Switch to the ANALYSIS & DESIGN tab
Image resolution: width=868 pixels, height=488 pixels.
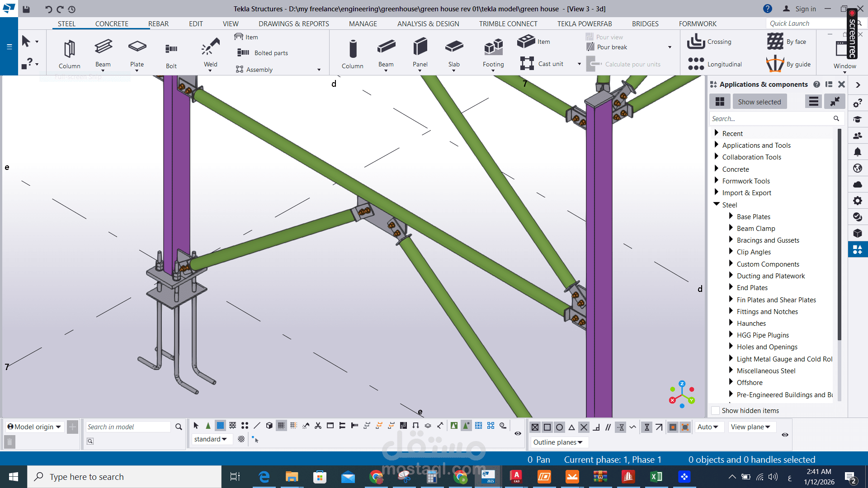pyautogui.click(x=428, y=23)
